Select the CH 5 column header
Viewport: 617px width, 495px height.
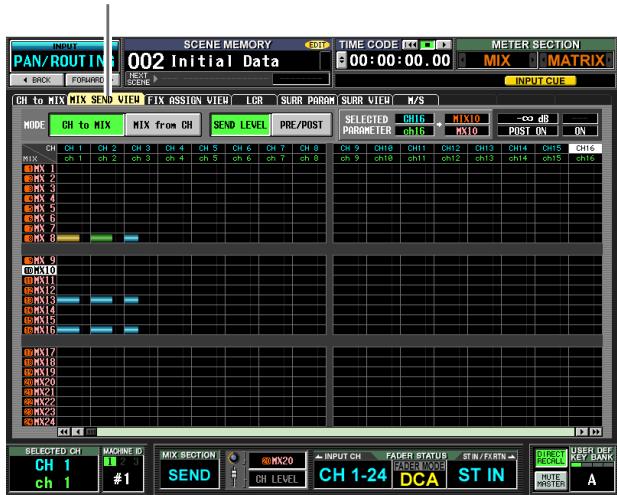[x=208, y=148]
